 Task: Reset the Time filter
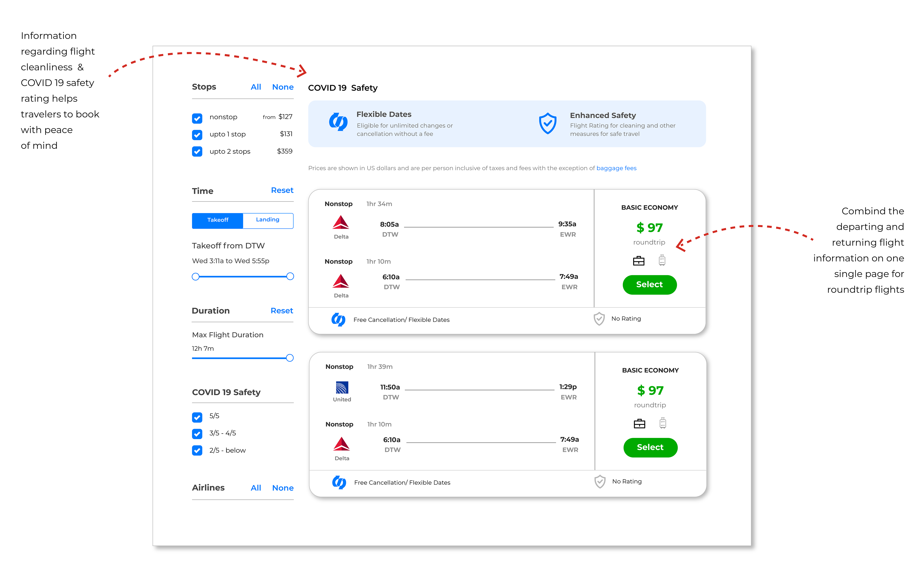click(282, 190)
